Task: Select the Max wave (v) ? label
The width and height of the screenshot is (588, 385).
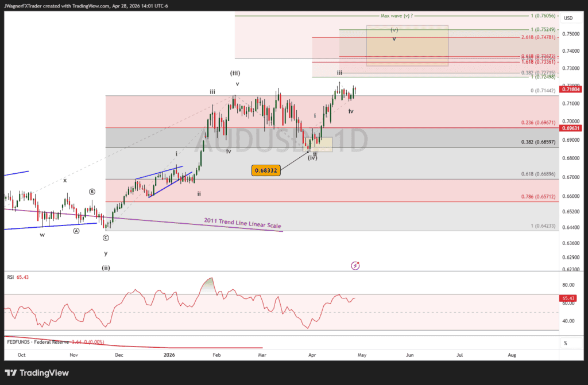Action: 397,16
